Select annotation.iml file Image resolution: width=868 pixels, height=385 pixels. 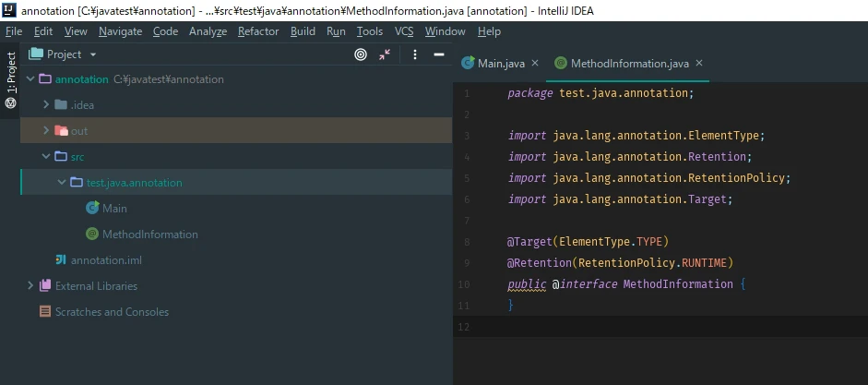[236, 259]
